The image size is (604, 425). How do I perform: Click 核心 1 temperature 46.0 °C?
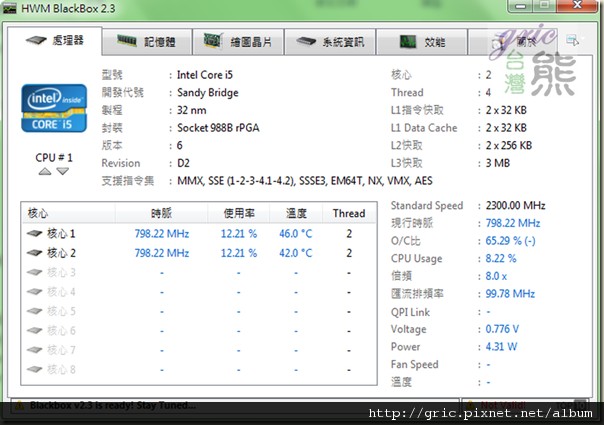[296, 233]
